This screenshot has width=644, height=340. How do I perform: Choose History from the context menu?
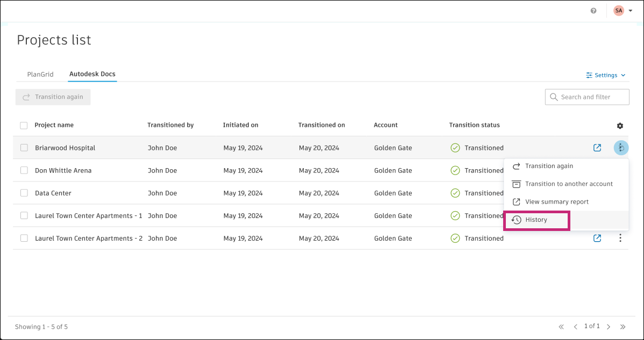point(536,220)
